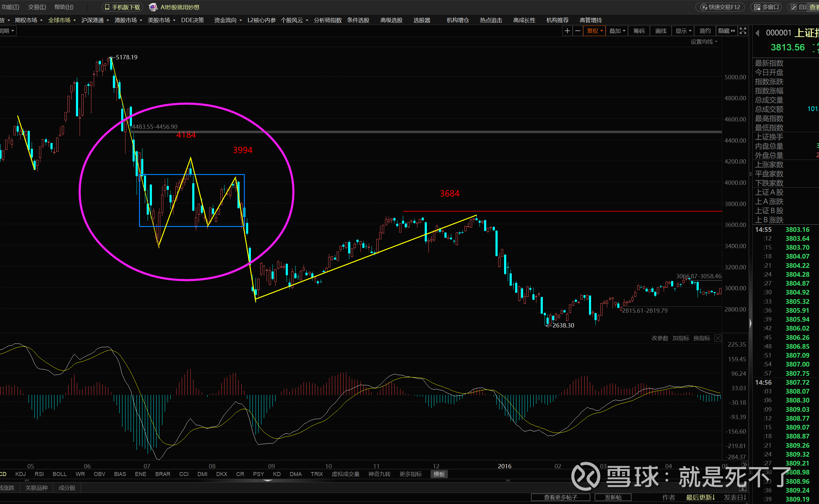Viewport: 819px width, 504px height.
Task: Switch to the KDJ indicator tab
Action: pyautogui.click(x=20, y=474)
